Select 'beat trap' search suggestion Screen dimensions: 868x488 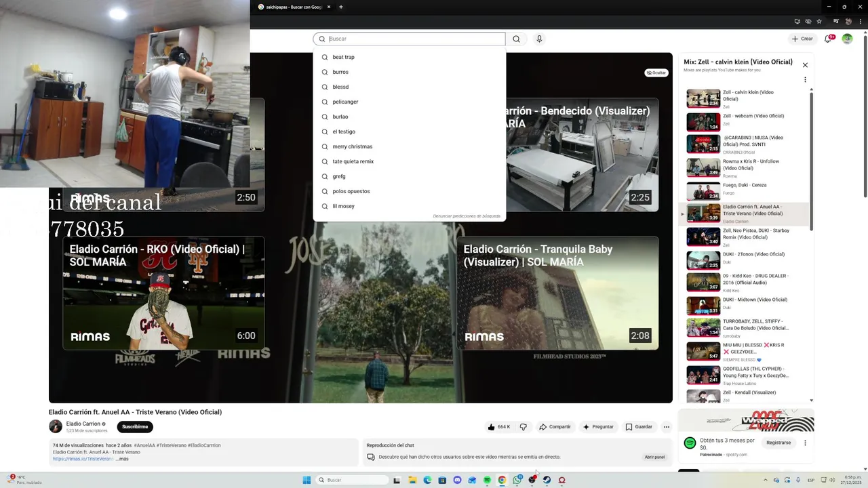pyautogui.click(x=409, y=57)
